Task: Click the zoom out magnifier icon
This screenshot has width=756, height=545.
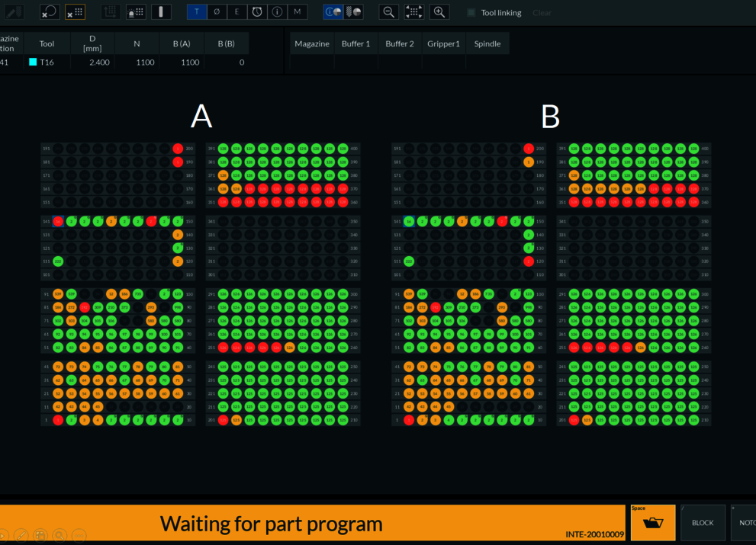Action: point(389,12)
